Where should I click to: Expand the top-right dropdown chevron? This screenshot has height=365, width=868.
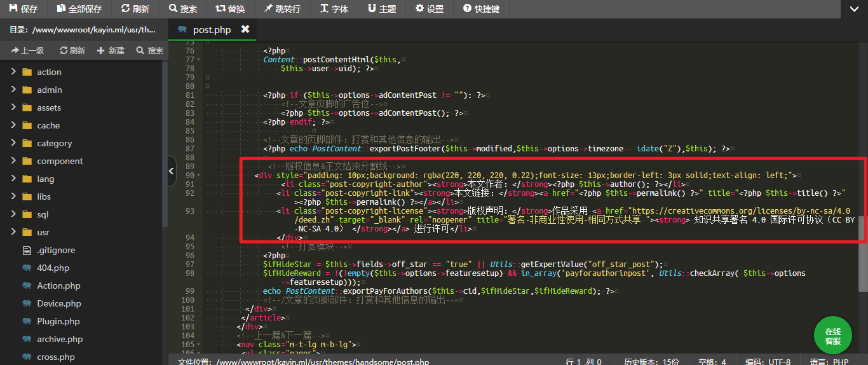(x=854, y=9)
